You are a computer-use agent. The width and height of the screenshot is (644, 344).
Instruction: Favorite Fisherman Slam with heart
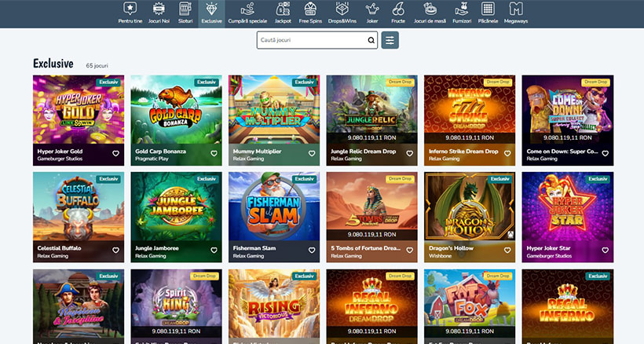point(312,251)
